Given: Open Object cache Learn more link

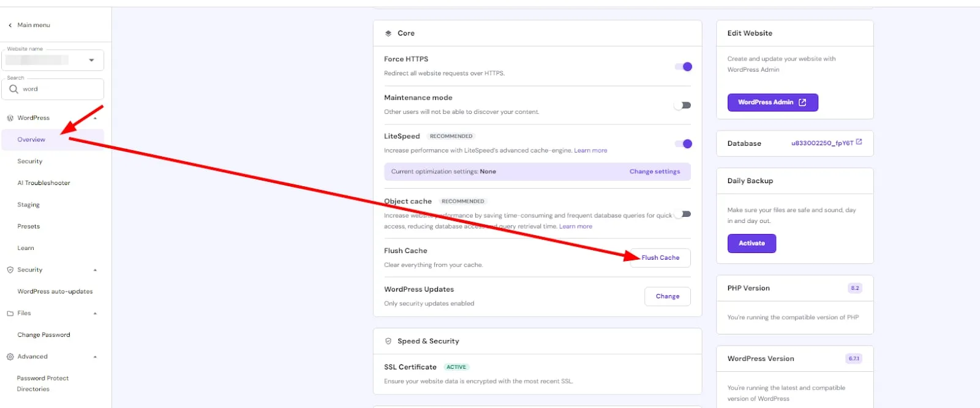Looking at the screenshot, I should [576, 227].
